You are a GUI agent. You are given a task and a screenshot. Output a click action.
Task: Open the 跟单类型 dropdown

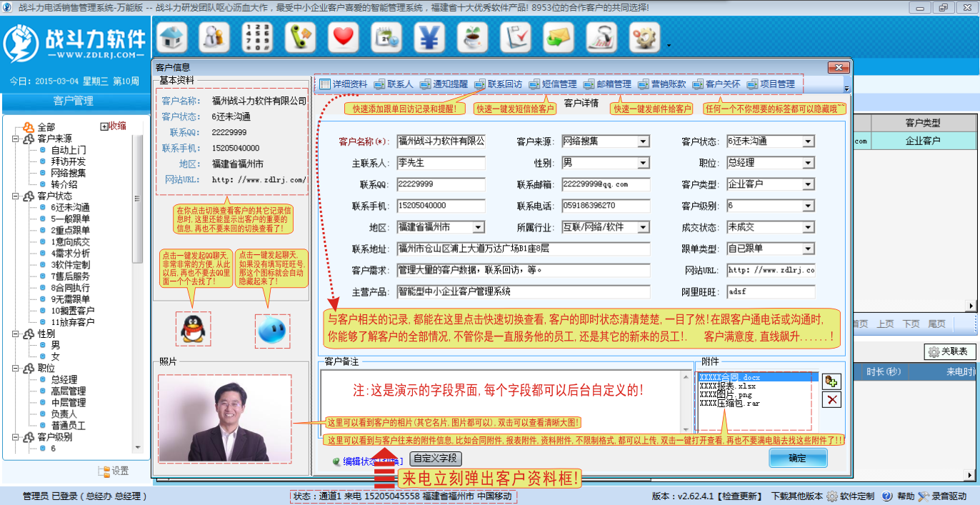click(x=809, y=249)
